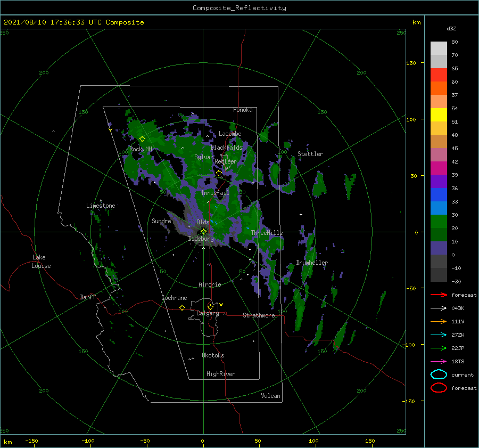Viewport: 479px width, 448px height.
Task: Click the Okotoks label
Action: click(213, 355)
